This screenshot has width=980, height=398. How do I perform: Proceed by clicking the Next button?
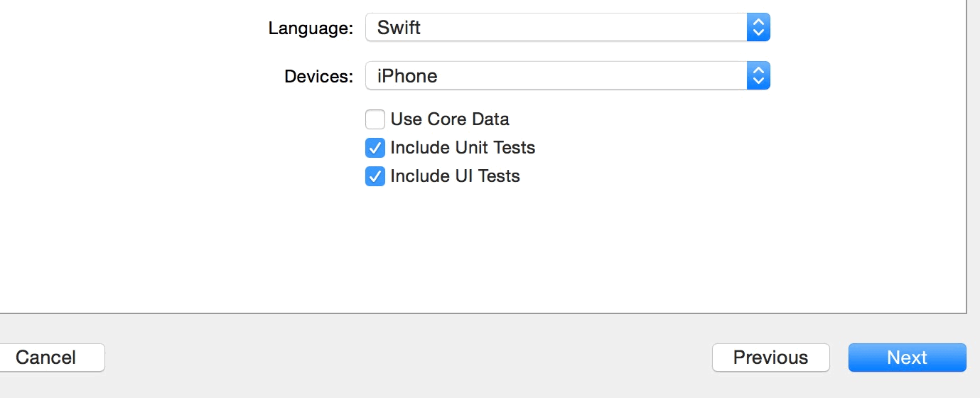coord(907,357)
